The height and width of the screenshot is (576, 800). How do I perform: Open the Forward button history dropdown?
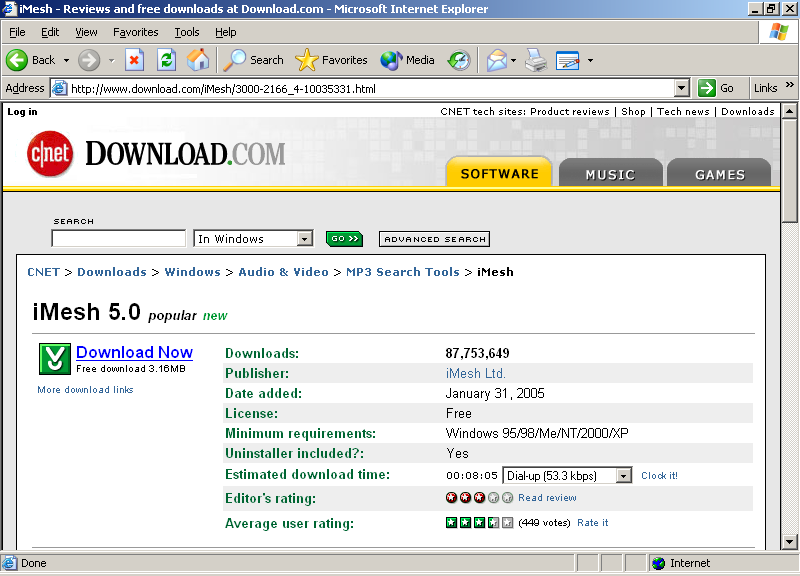pos(111,60)
